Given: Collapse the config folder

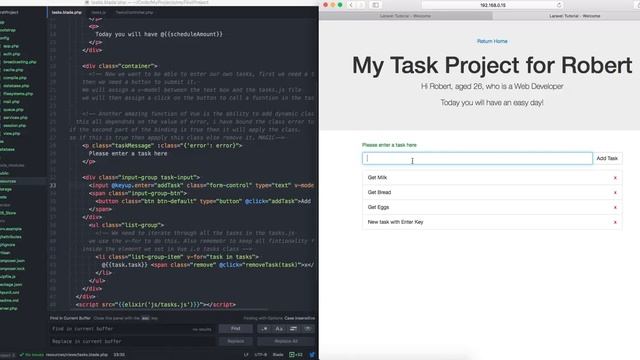Looking at the screenshot, I should (4, 38).
